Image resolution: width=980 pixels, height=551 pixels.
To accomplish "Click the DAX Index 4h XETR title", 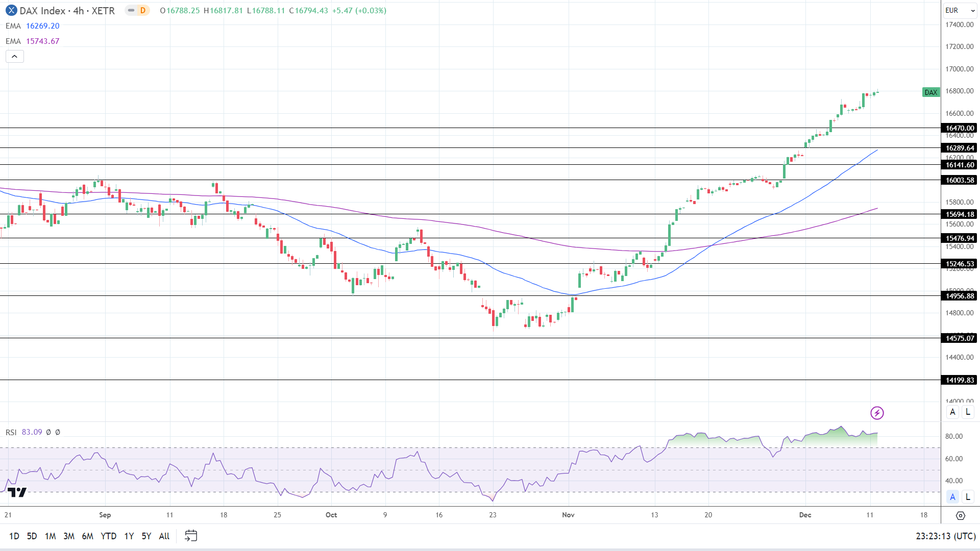I will pyautogui.click(x=67, y=11).
